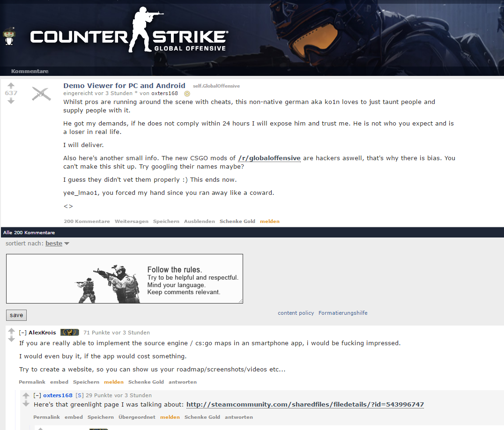504x430 pixels.
Task: Click the Counter-Strike Global Offensive banner logo
Action: coord(128,30)
